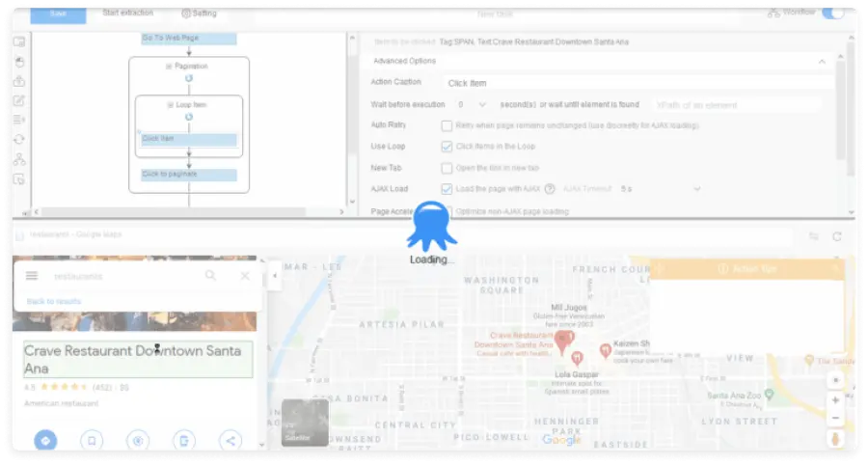Click AJAX Load help question icon
Viewport: 868px width, 465px height.
pyautogui.click(x=550, y=189)
